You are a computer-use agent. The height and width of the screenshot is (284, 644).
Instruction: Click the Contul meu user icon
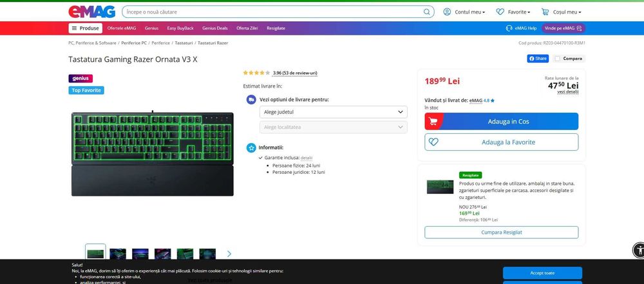click(x=447, y=12)
